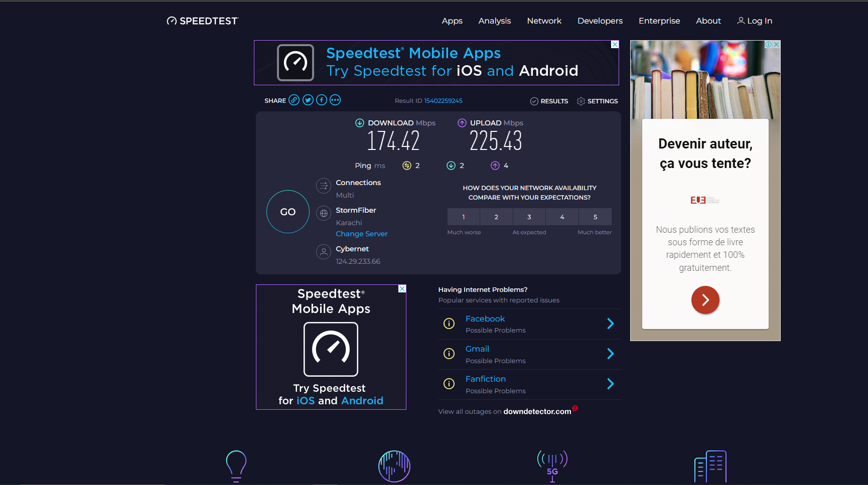Rate network availability 2
Viewport: 868px width, 485px height.
pos(496,217)
